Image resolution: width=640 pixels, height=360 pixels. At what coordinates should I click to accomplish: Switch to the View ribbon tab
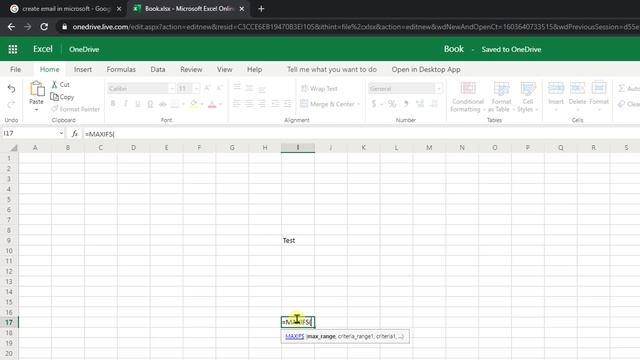224,69
